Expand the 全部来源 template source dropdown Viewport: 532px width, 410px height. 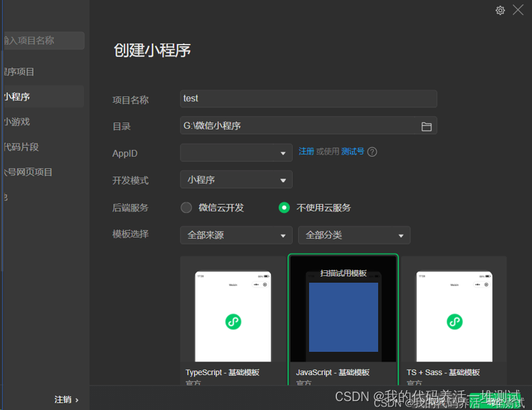[x=236, y=235]
